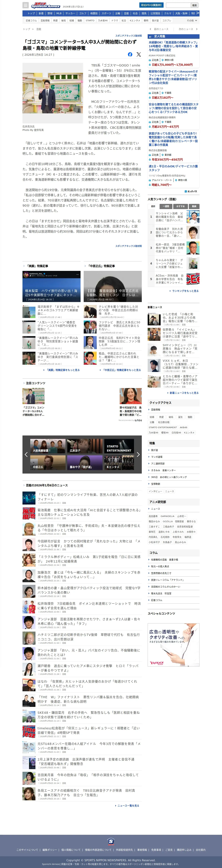This screenshot has width=222, height=868.
Task: Open the 丸山桂里奈 守護神 news item
Action: pos(82,529)
